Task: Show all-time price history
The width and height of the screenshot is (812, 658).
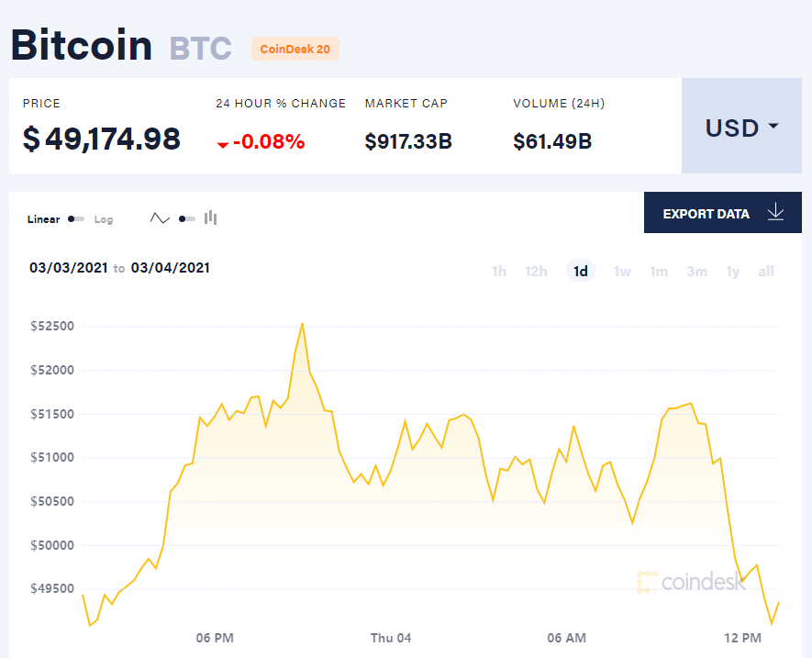Action: pos(766,271)
